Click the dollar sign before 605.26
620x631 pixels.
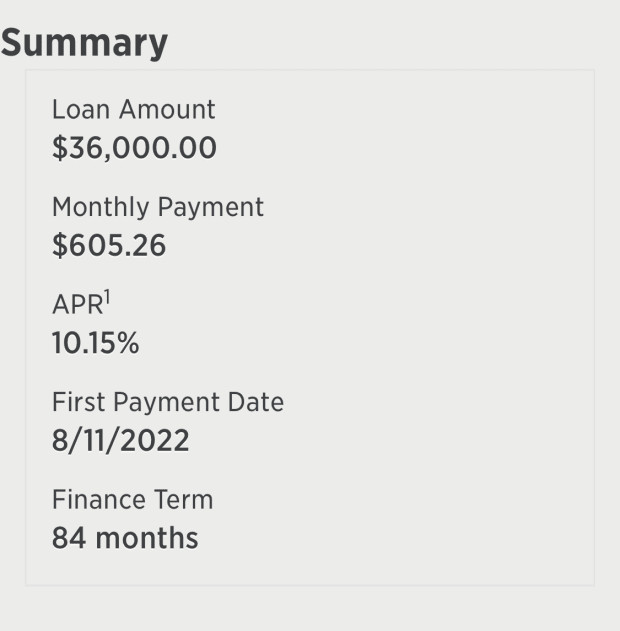coord(60,245)
